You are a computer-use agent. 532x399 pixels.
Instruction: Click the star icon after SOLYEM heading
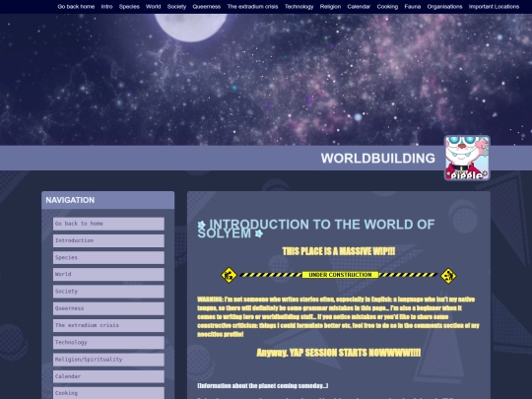pyautogui.click(x=259, y=233)
